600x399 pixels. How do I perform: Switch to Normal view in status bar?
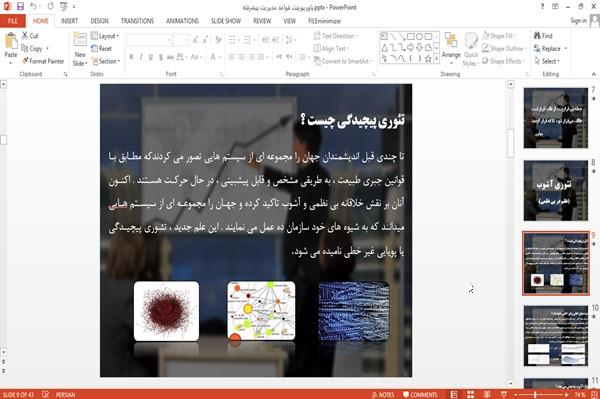[454, 394]
